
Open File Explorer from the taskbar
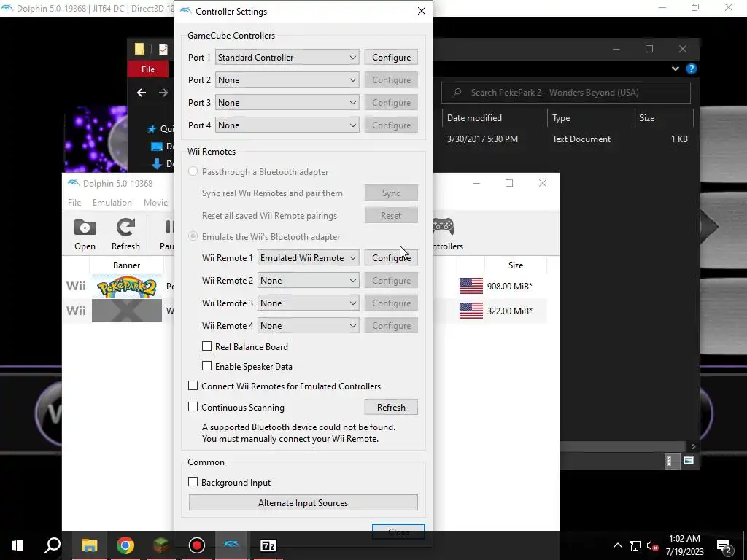(89, 545)
